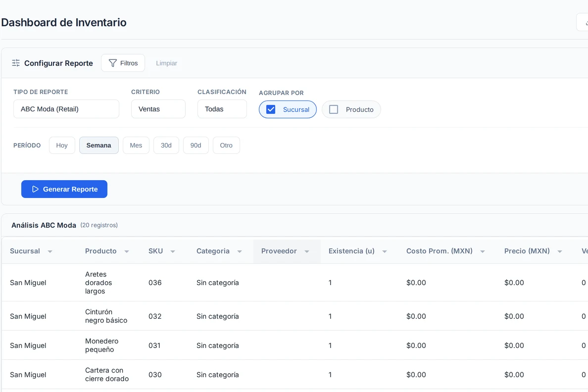Open the Tipo de Reporte dropdown
Image resolution: width=588 pixels, height=392 pixels.
66,109
